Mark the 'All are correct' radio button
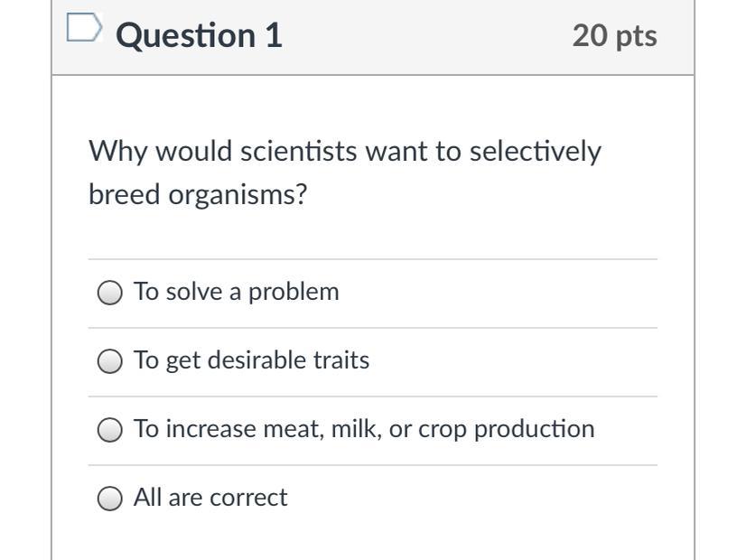 coord(109,499)
